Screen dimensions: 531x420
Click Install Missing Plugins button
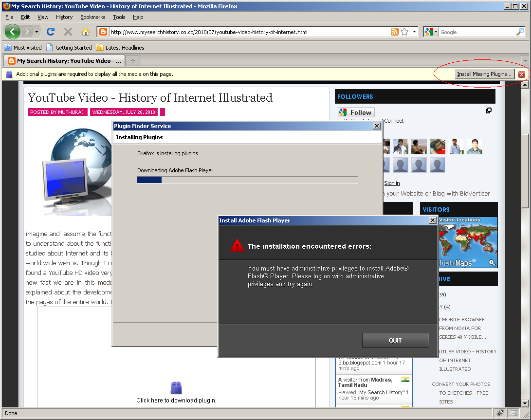pos(484,74)
